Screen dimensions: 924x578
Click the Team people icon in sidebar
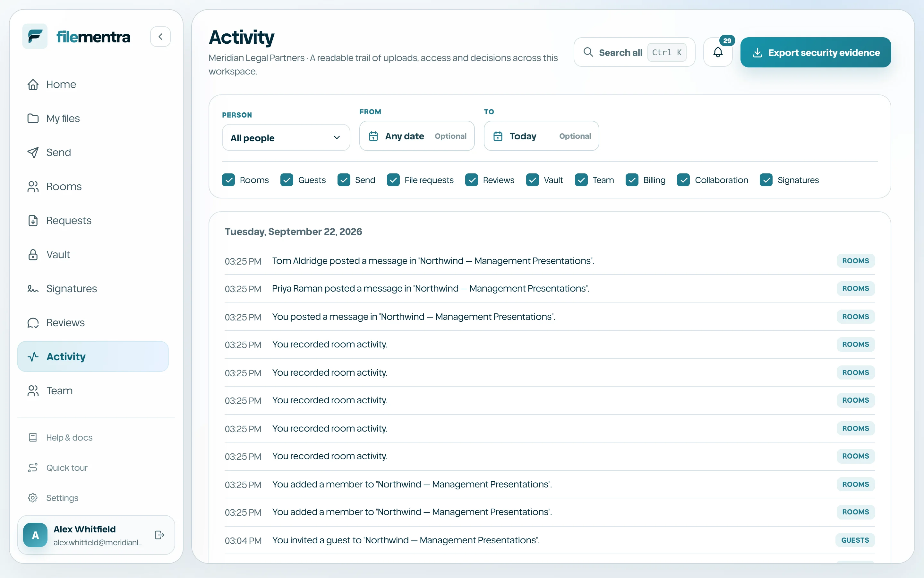coord(33,391)
